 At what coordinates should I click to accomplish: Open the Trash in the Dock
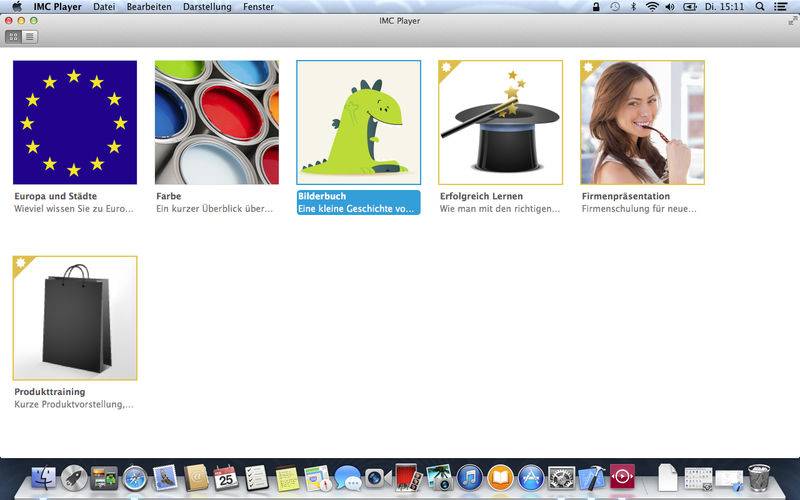pyautogui.click(x=759, y=478)
